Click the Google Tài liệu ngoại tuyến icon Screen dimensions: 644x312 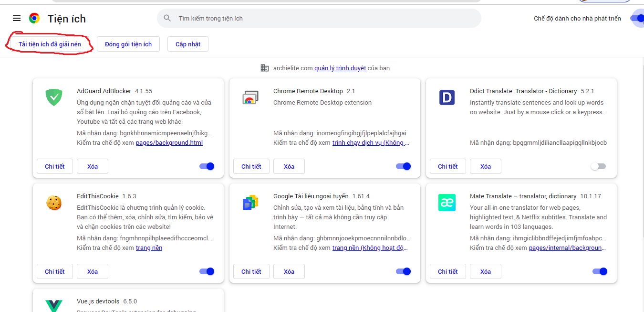(250, 203)
